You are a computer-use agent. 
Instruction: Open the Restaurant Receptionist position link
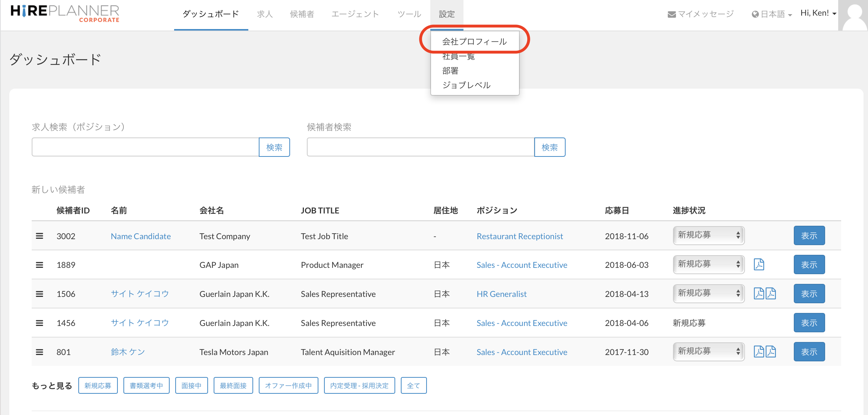(520, 236)
